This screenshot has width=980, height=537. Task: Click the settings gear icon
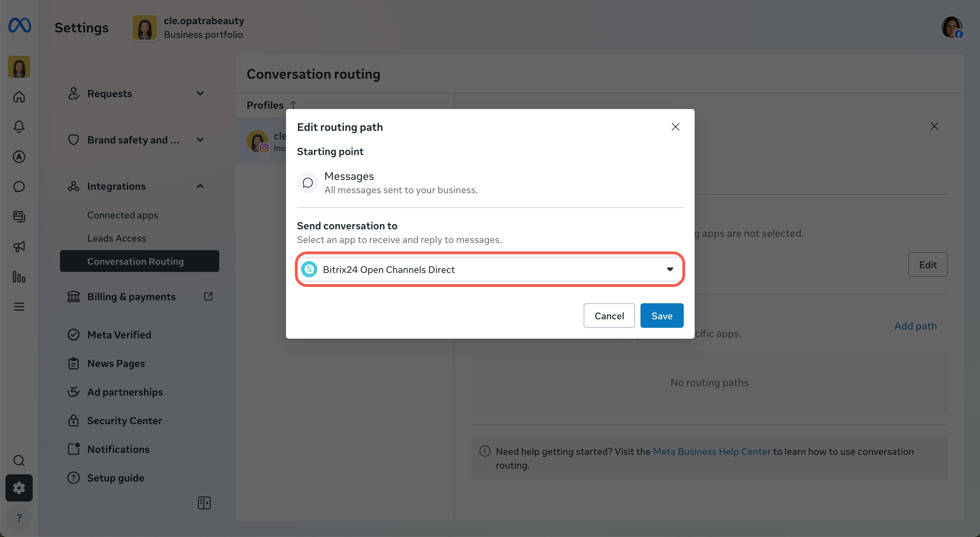point(19,488)
